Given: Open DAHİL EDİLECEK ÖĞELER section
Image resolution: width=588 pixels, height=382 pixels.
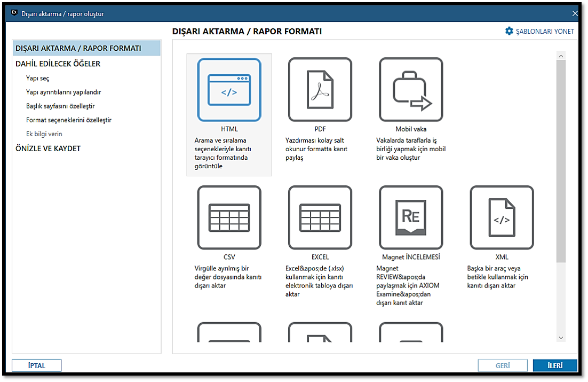Looking at the screenshot, I should coord(58,64).
